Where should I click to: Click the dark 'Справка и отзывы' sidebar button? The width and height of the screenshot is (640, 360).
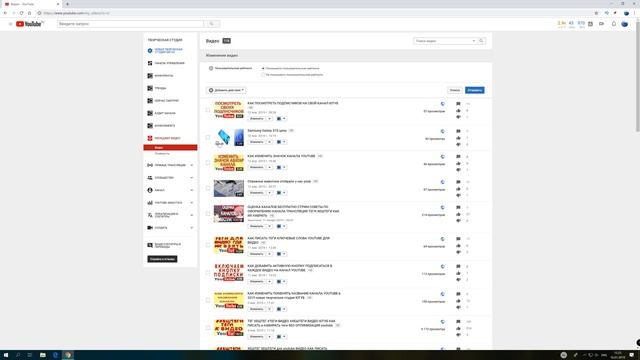[x=162, y=259]
